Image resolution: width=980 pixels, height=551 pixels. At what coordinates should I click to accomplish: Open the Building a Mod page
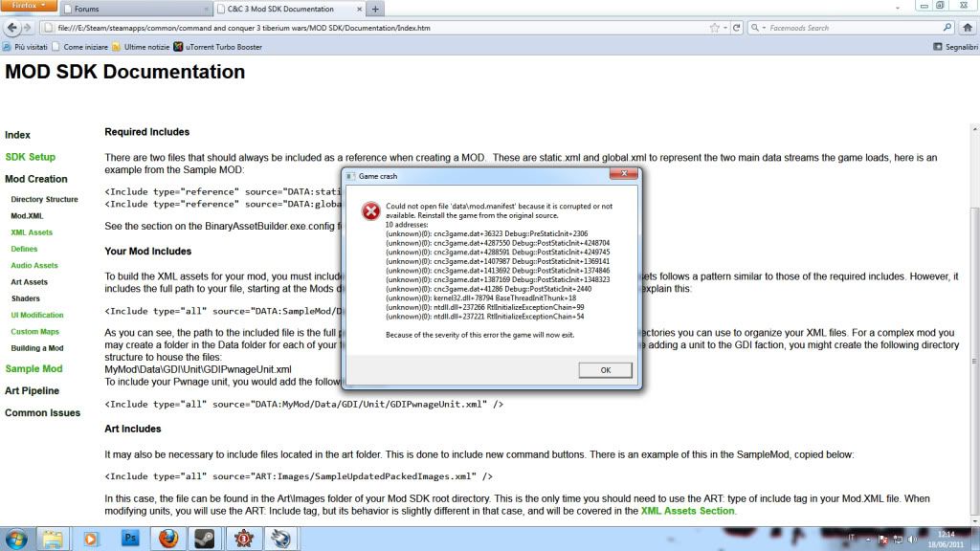point(37,348)
